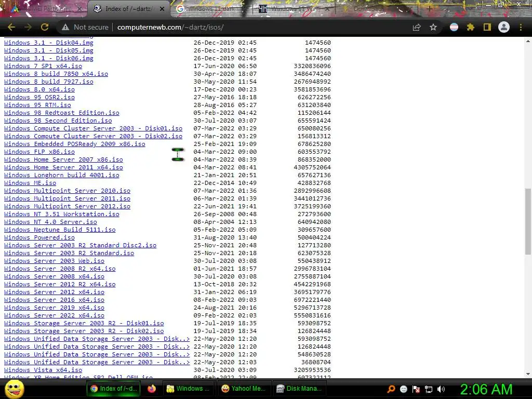Close the Index of /~dartz/ tab
The height and width of the screenshot is (399, 532).
click(x=162, y=9)
